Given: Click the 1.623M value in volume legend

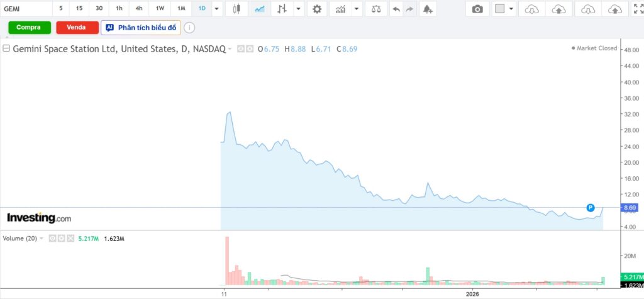Looking at the screenshot, I should tap(114, 239).
